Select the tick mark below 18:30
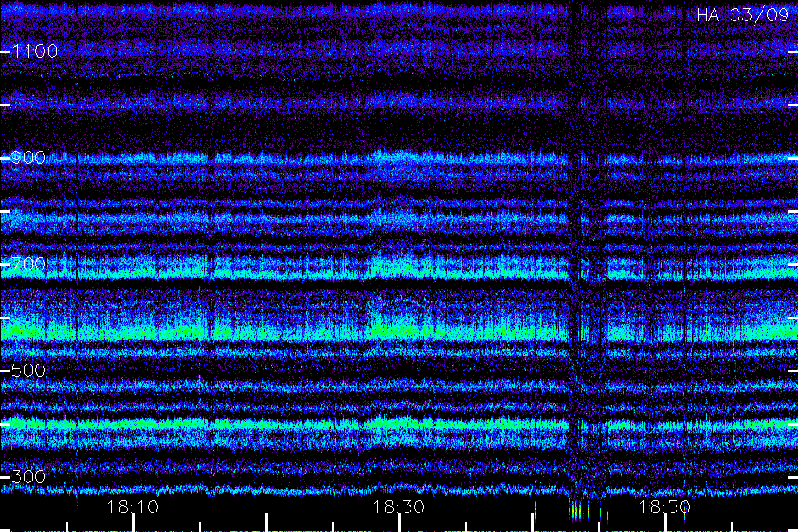 point(399,523)
